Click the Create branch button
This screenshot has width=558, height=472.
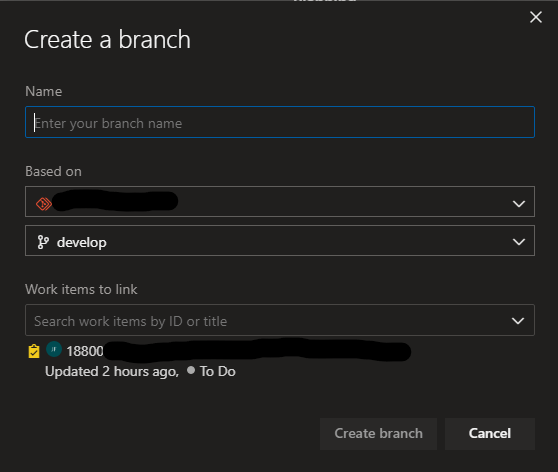click(x=378, y=434)
